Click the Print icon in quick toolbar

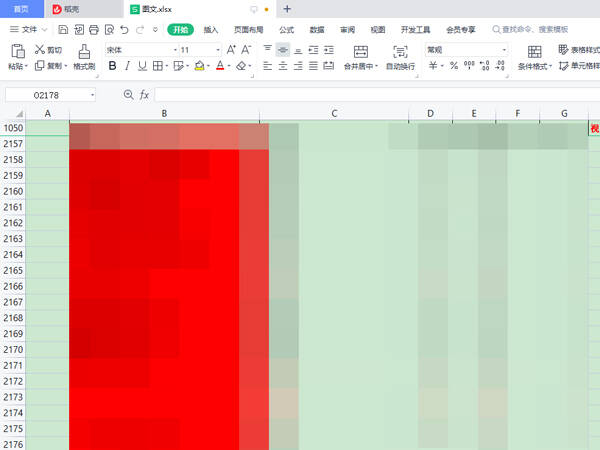94,30
